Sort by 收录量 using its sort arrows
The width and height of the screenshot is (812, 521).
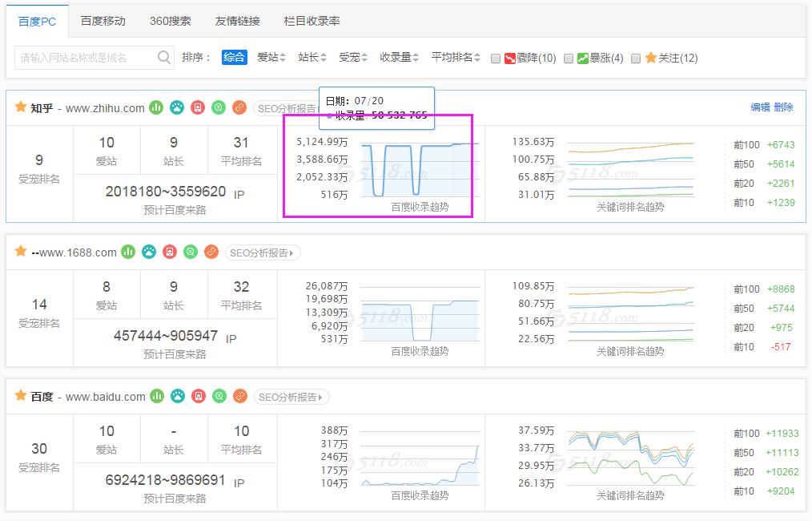tap(400, 58)
